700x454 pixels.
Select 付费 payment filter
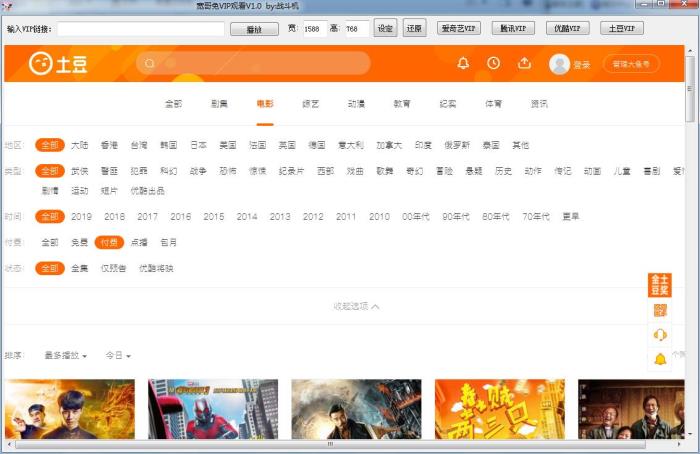pos(109,242)
